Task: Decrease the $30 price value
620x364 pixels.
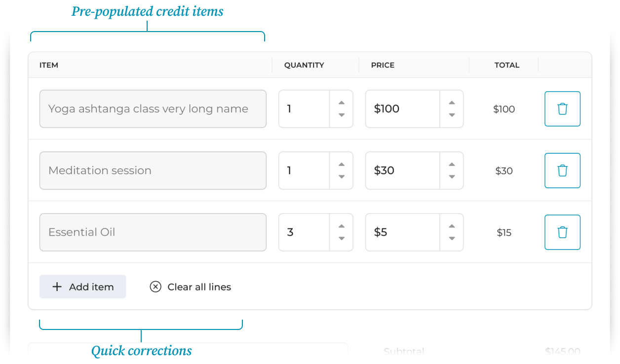Action: pyautogui.click(x=452, y=177)
